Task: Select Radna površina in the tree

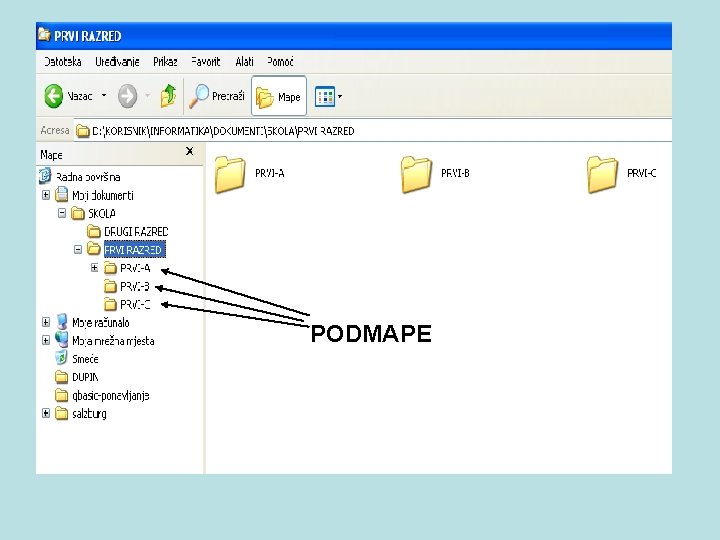Action: [88, 177]
